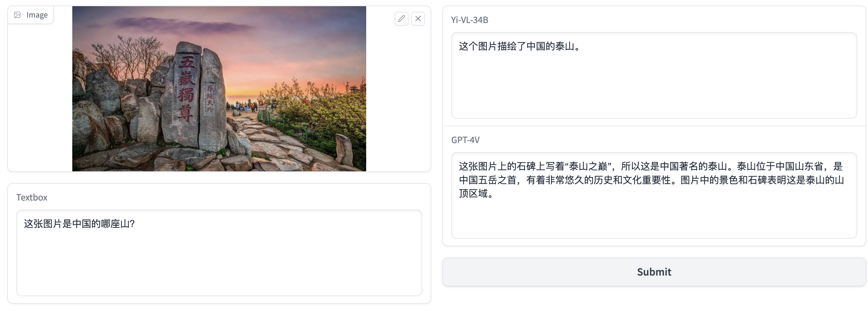Focus the Textbox input with the question
The width and height of the screenshot is (868, 311).
tap(219, 253)
